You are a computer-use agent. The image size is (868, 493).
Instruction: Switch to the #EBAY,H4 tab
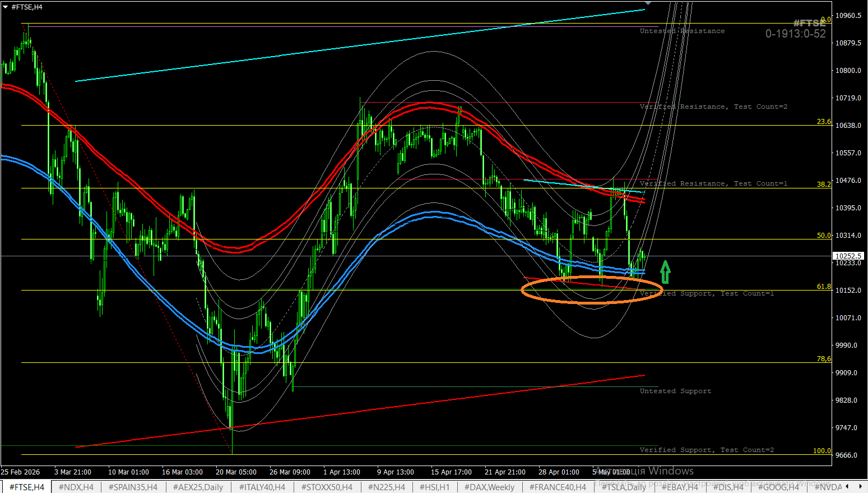tap(680, 487)
